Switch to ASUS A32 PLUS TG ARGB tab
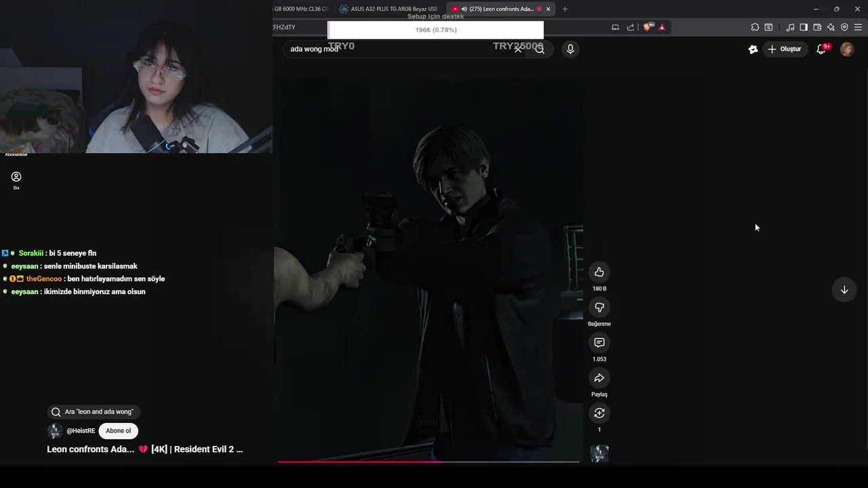This screenshot has height=488, width=868. tap(389, 9)
